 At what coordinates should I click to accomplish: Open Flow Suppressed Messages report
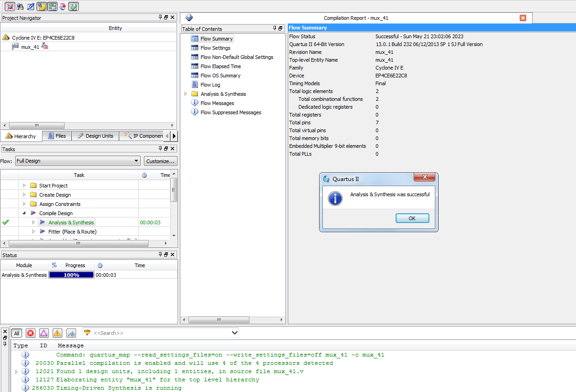point(231,112)
